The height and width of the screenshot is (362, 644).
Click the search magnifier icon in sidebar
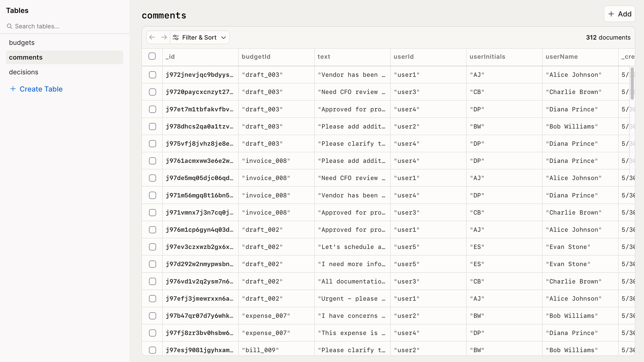click(10, 26)
